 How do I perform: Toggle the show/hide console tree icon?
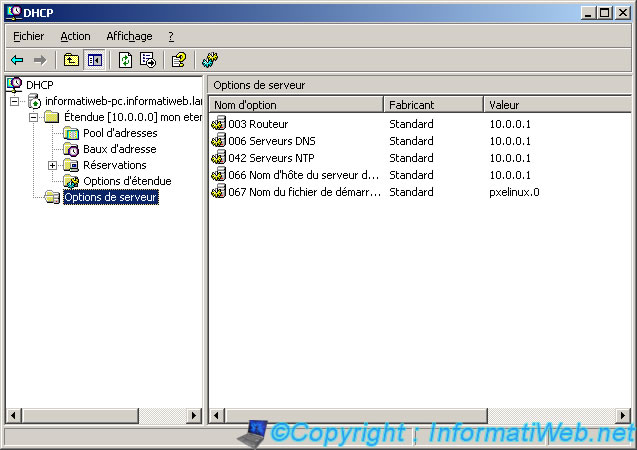coord(94,60)
